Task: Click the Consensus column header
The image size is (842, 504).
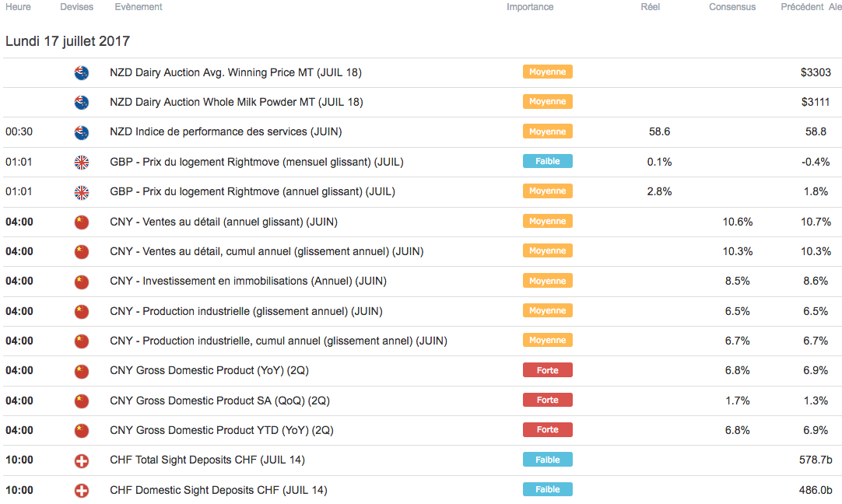Action: [x=731, y=7]
